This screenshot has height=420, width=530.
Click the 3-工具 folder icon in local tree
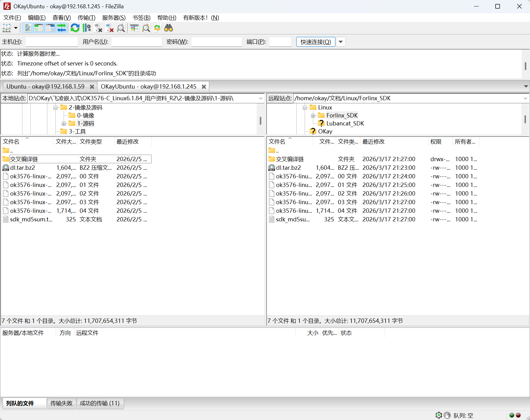pos(64,132)
